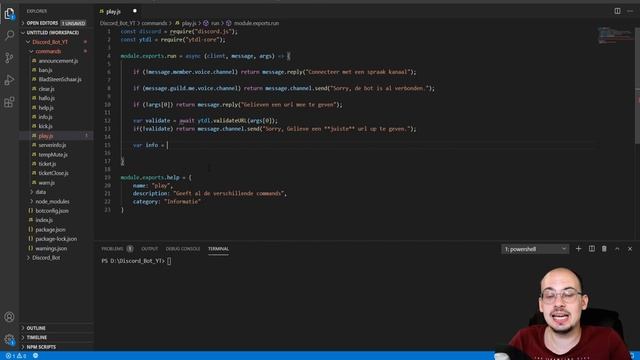
Task: Open help.js file
Action: tap(46, 108)
